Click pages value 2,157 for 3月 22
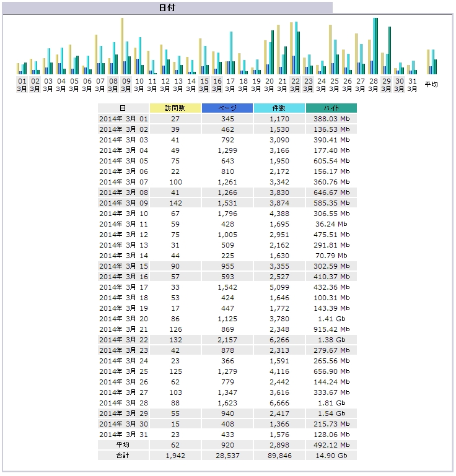 (x=227, y=340)
